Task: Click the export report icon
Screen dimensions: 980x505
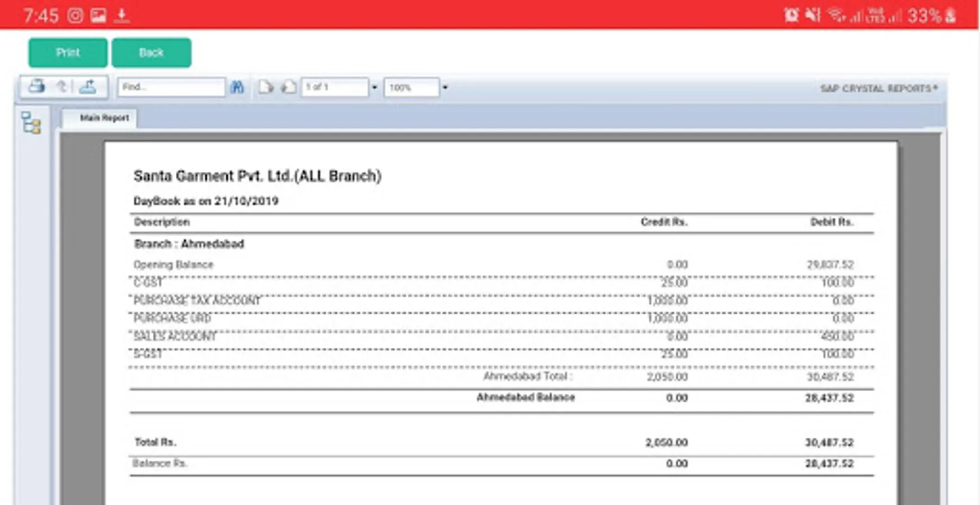Action: pos(88,86)
